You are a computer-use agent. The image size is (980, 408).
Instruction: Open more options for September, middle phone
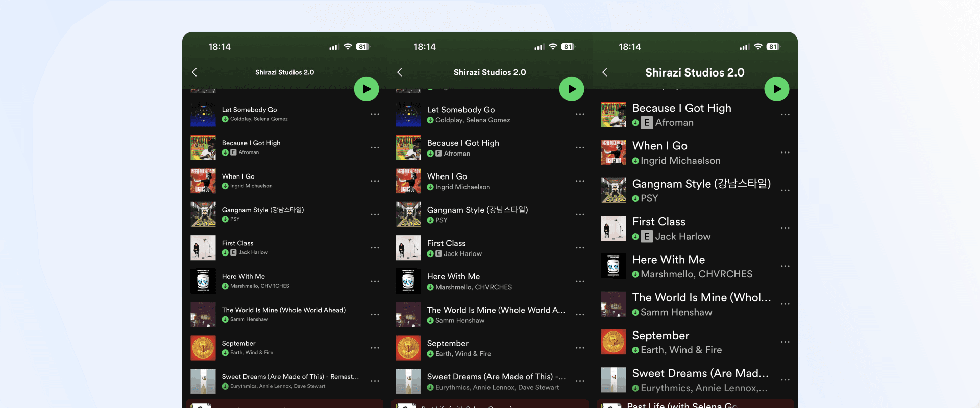[580, 348]
